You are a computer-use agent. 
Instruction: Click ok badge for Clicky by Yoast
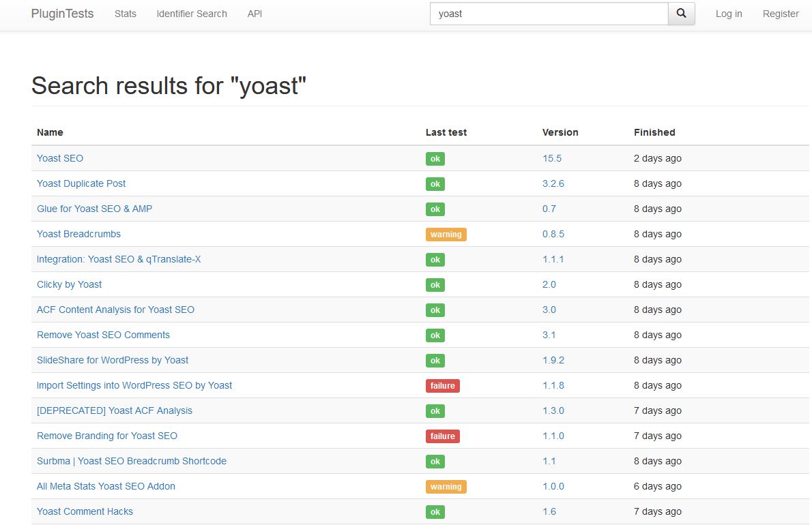click(x=435, y=285)
